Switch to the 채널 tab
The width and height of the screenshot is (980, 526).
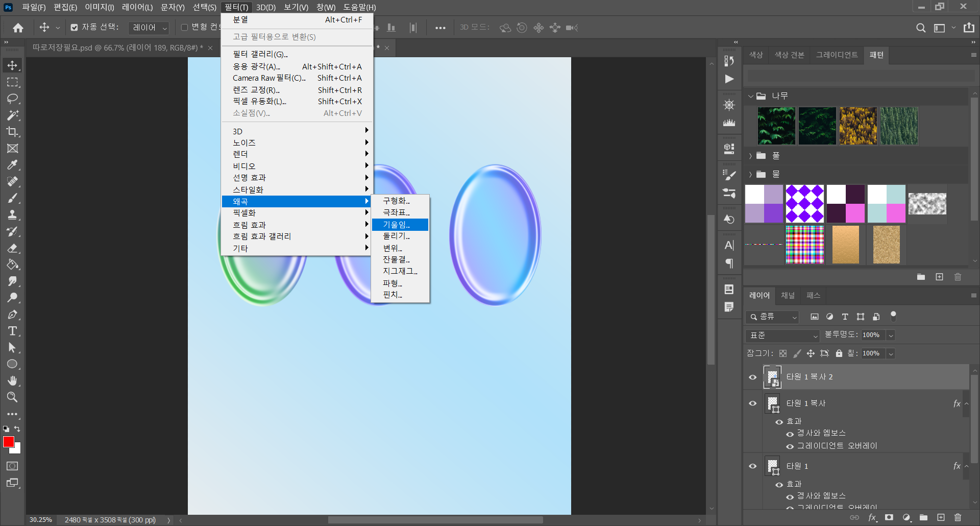click(788, 295)
